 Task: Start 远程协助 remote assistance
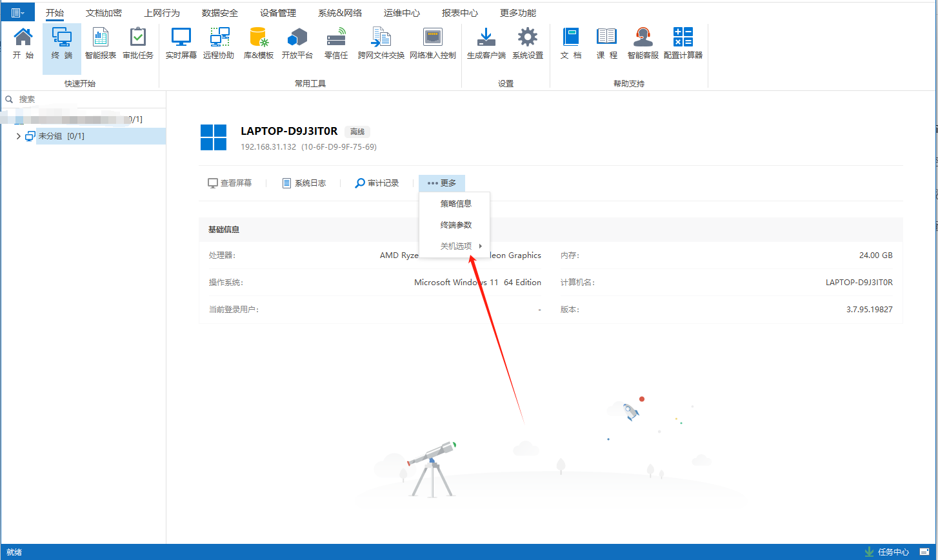[219, 43]
